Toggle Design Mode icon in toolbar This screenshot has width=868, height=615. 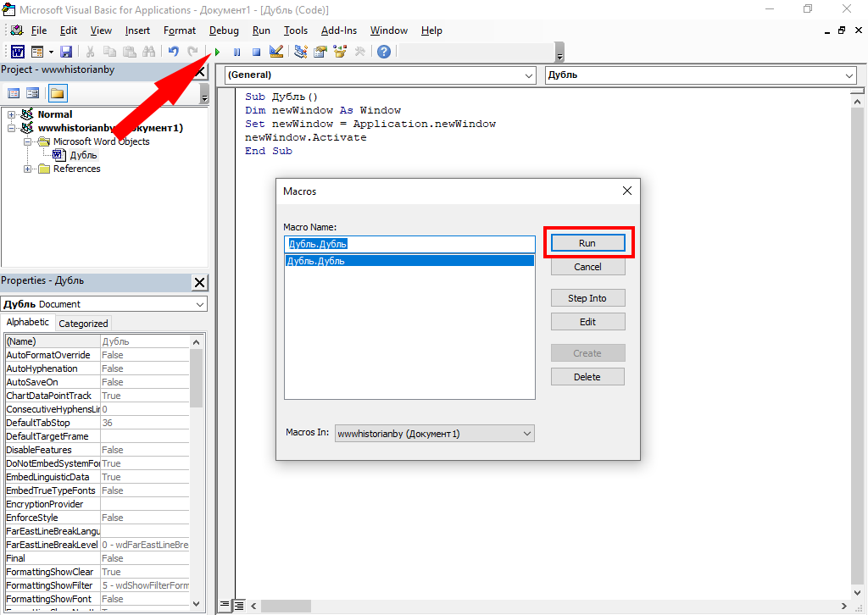[x=275, y=52]
